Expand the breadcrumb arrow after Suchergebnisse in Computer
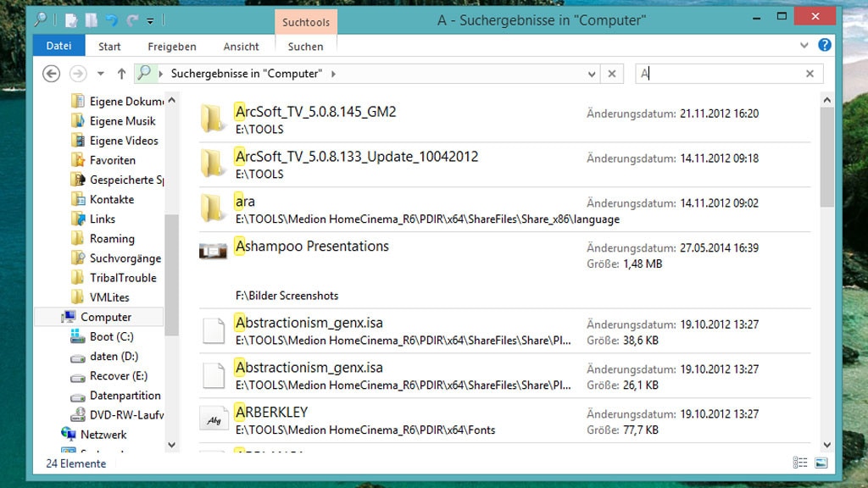 tap(332, 74)
